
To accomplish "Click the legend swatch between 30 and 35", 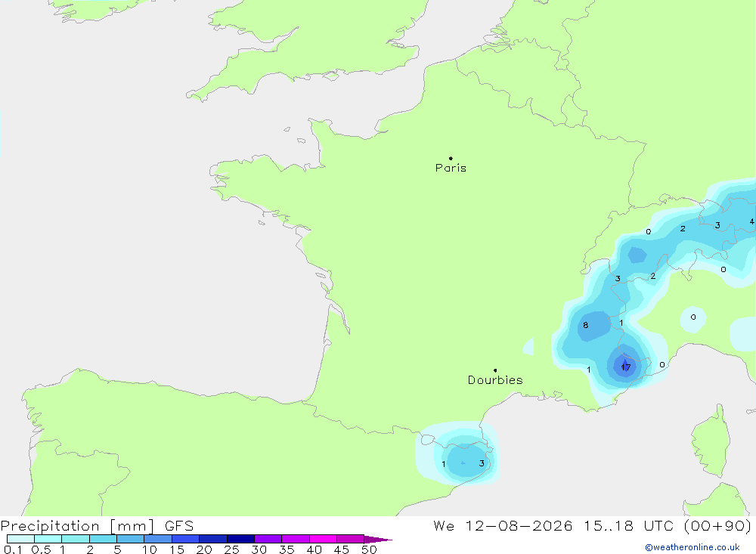I will (x=268, y=539).
